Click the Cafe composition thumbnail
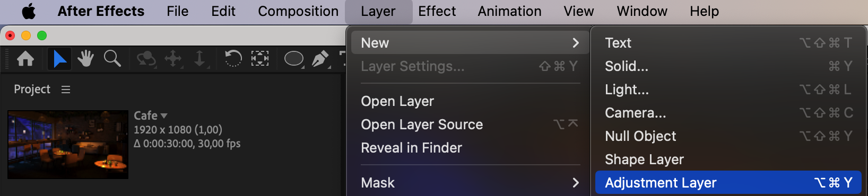This screenshot has width=868, height=196. (68, 145)
